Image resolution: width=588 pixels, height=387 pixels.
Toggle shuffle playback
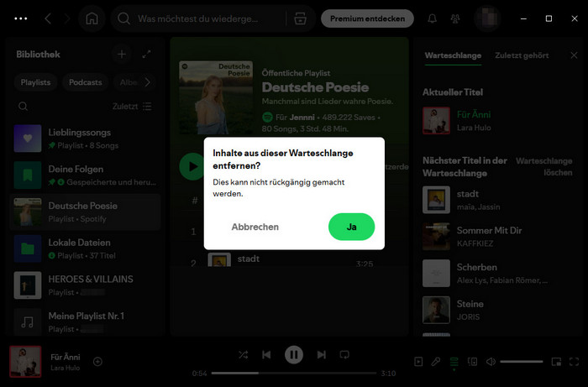click(x=244, y=354)
